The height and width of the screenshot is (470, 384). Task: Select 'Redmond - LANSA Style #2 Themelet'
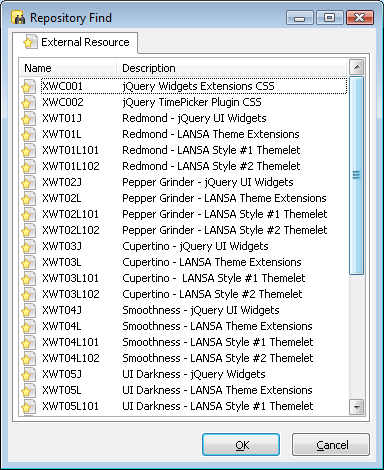click(211, 166)
